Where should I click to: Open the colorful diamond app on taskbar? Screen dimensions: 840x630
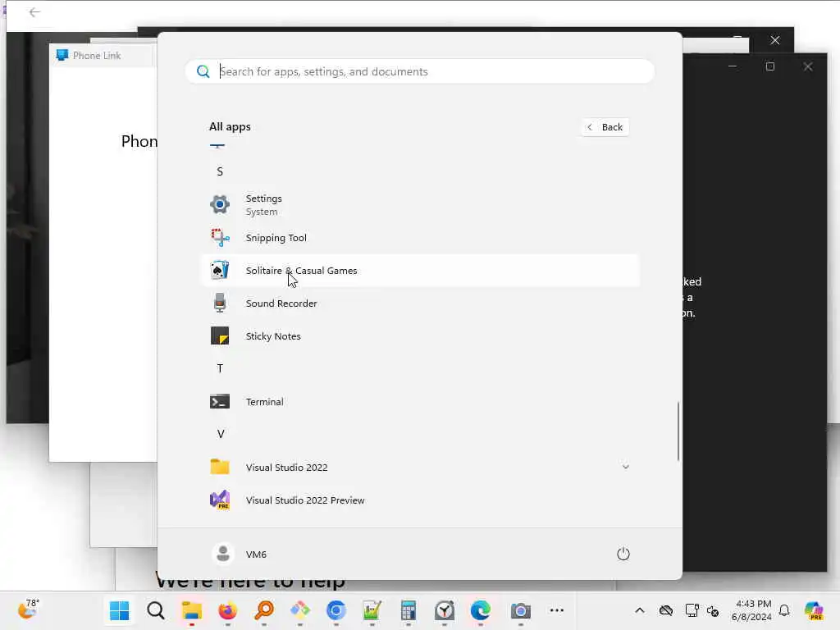point(300,610)
